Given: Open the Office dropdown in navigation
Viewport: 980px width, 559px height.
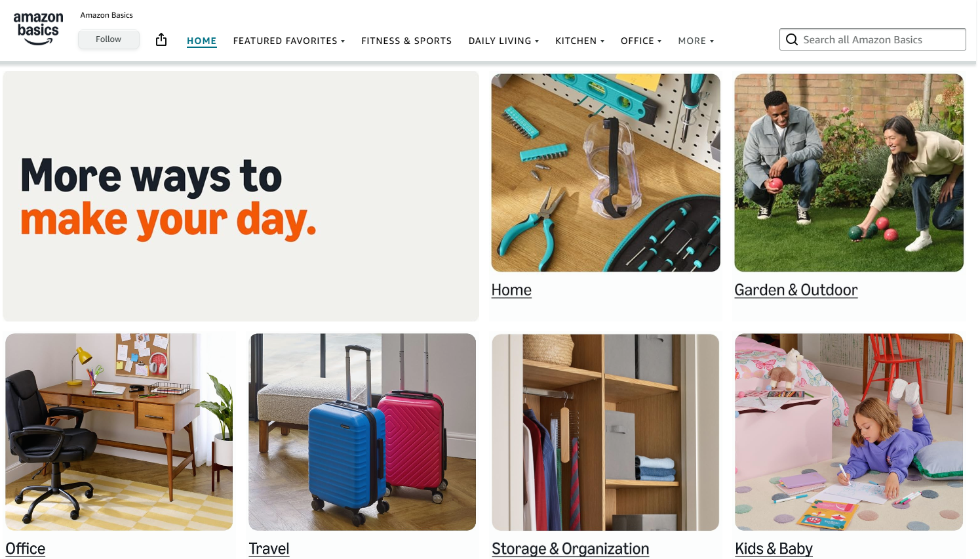Looking at the screenshot, I should [641, 41].
